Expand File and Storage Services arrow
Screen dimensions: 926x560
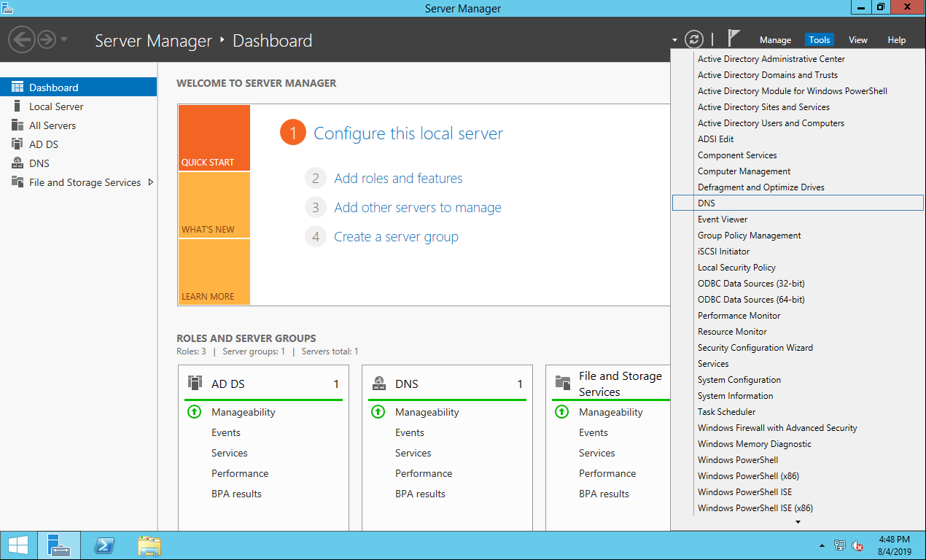coord(151,182)
